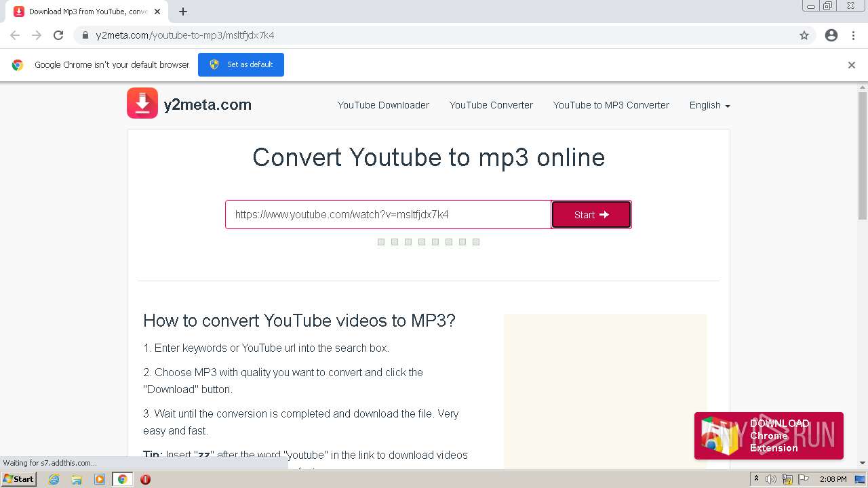Image resolution: width=868 pixels, height=488 pixels.
Task: Open a new tab with the plus icon
Action: (183, 12)
